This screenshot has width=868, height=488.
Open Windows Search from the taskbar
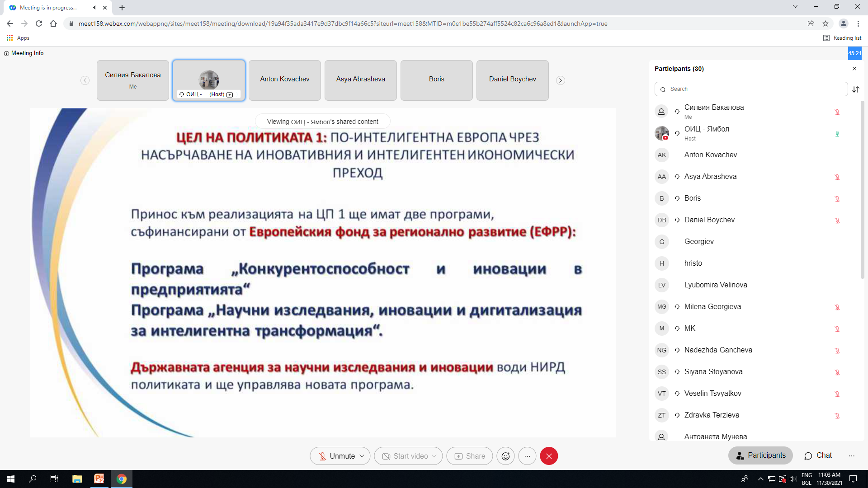click(32, 479)
